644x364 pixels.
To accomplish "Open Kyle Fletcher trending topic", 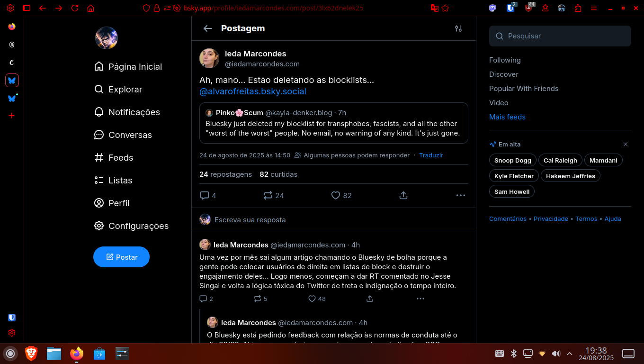I will click(x=514, y=176).
